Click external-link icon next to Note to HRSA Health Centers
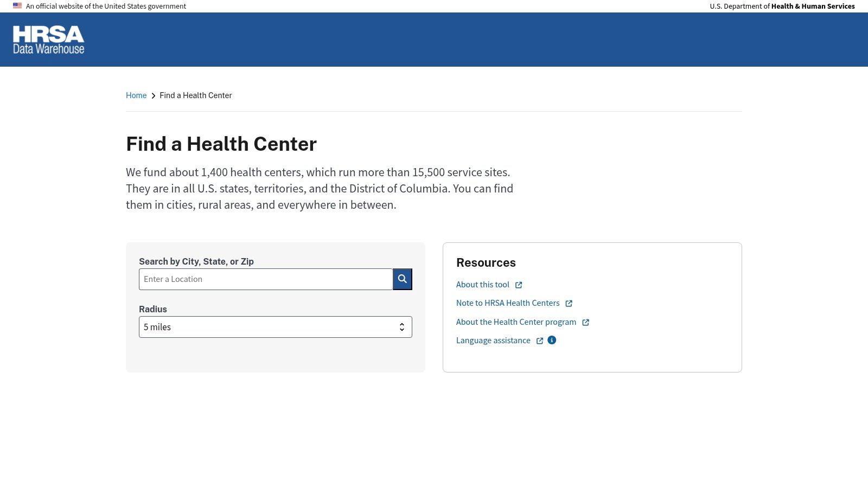Image resolution: width=868 pixels, height=488 pixels. (569, 304)
